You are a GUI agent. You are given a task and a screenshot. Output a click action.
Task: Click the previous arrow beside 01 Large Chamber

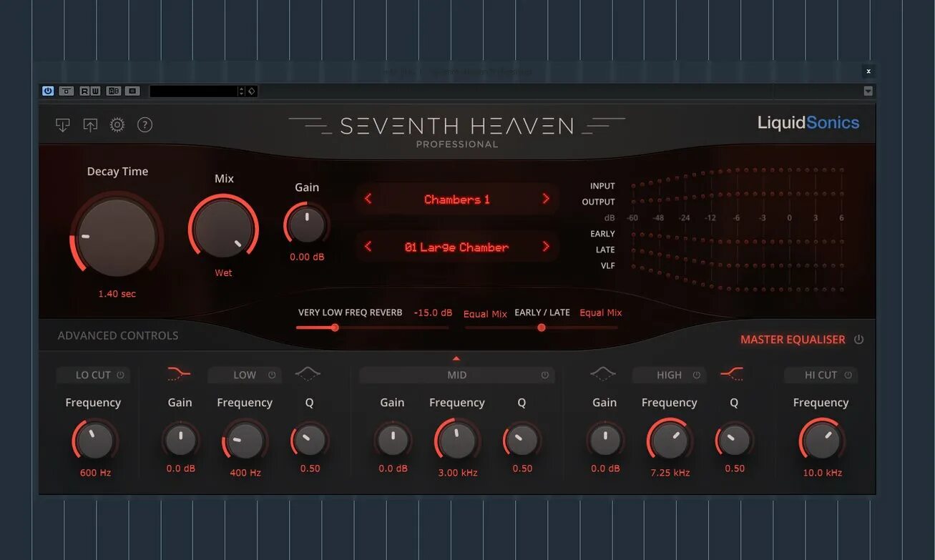368,246
